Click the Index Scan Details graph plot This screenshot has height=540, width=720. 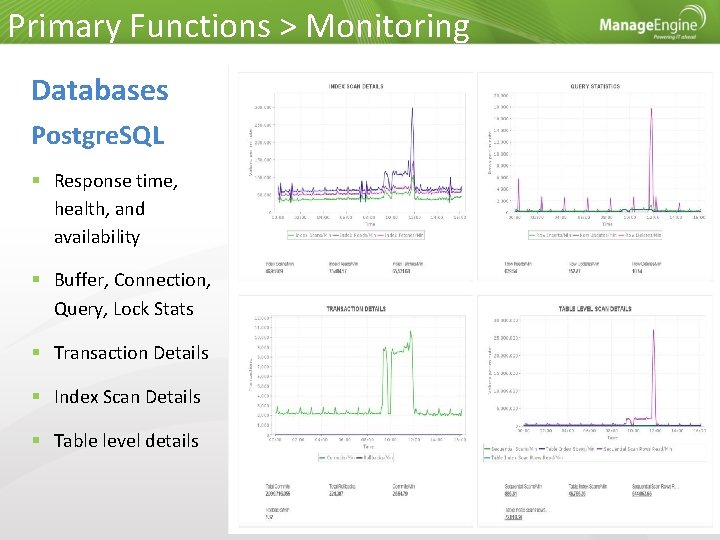click(x=370, y=154)
